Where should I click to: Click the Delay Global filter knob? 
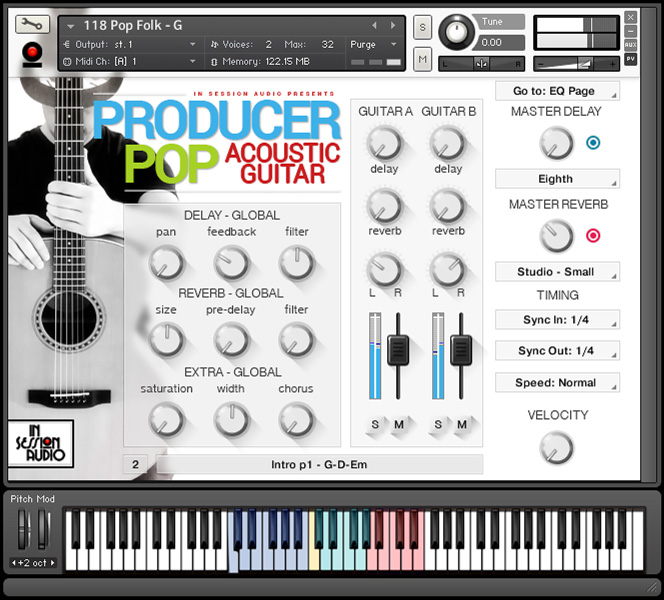click(x=296, y=263)
